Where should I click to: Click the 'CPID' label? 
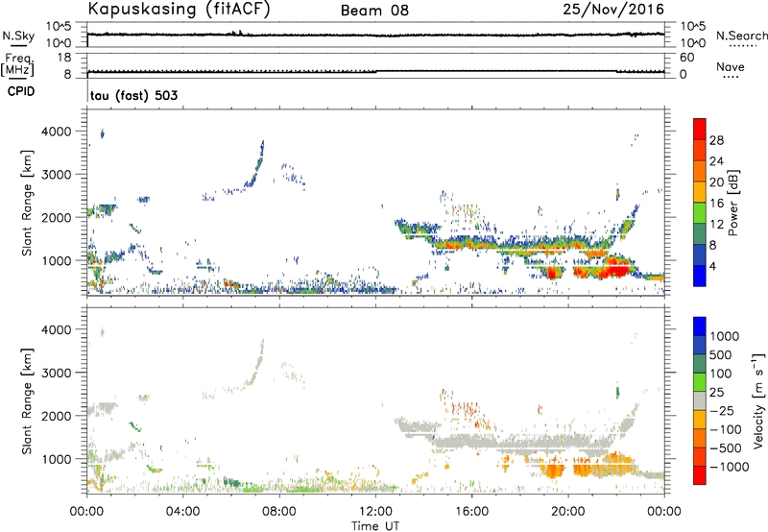[21, 91]
